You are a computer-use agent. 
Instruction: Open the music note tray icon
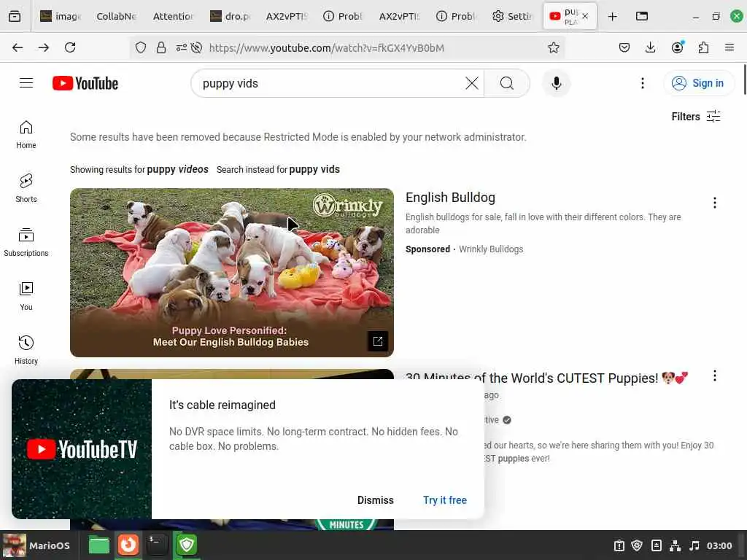click(694, 545)
